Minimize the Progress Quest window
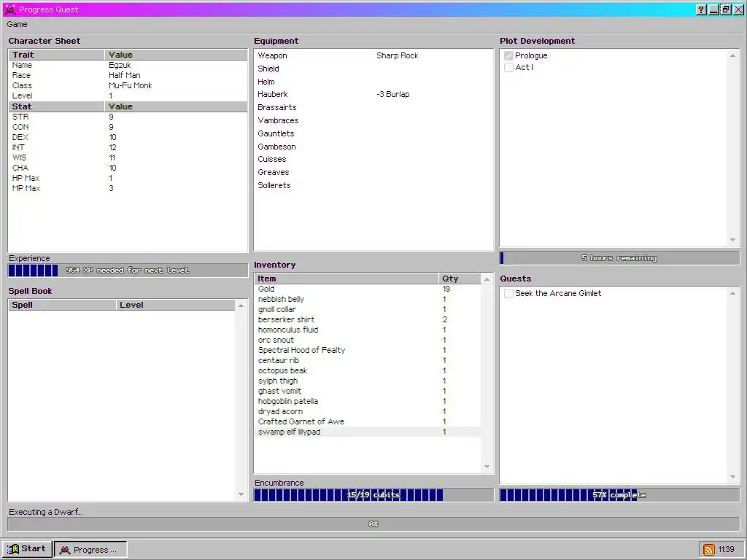 point(713,9)
